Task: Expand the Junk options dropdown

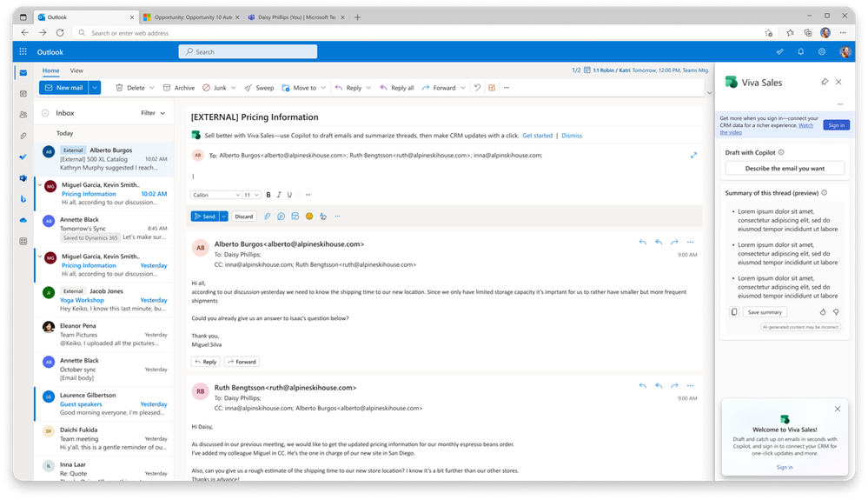Action: click(233, 88)
